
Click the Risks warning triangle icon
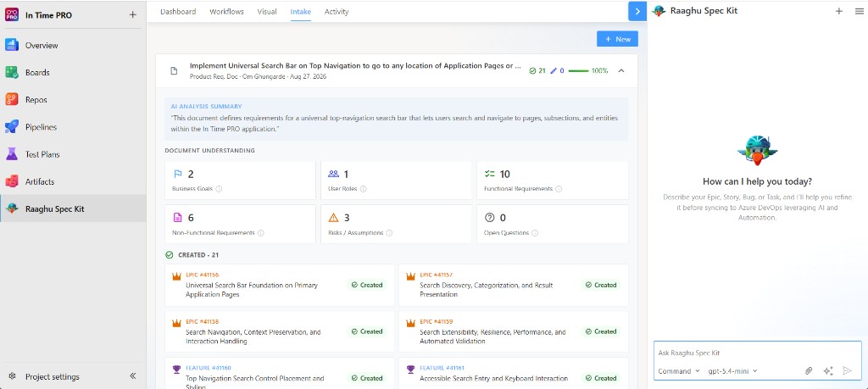coord(333,218)
